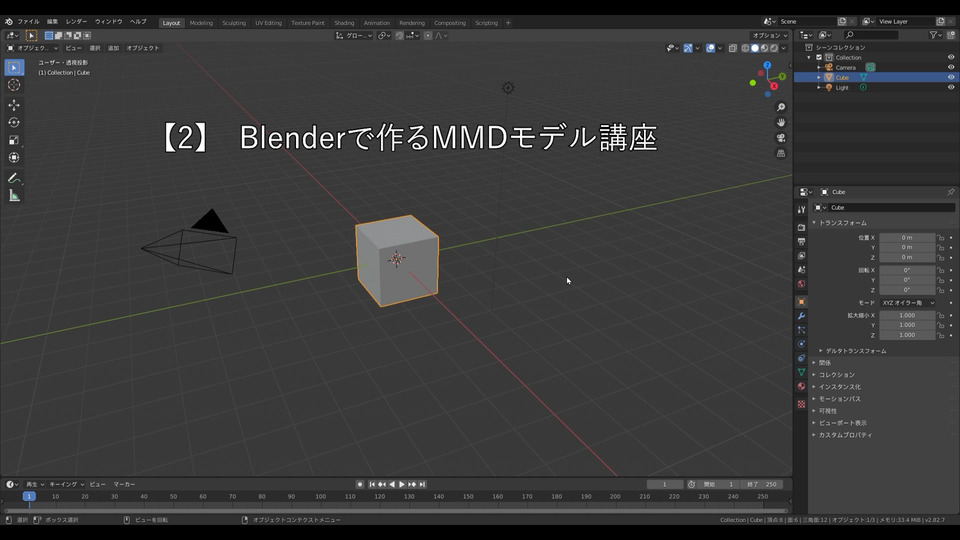Hide the Camera with its eye icon
The image size is (960, 540).
tap(951, 67)
